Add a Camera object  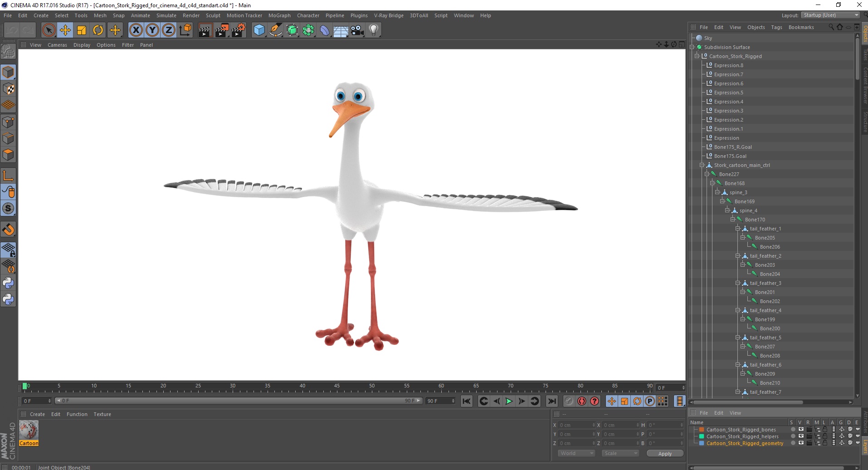357,30
